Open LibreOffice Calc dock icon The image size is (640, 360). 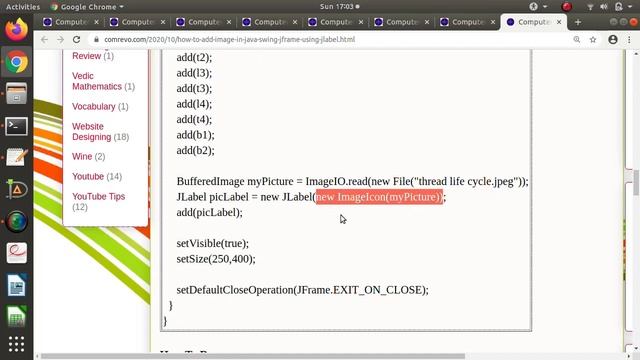[x=16, y=317]
